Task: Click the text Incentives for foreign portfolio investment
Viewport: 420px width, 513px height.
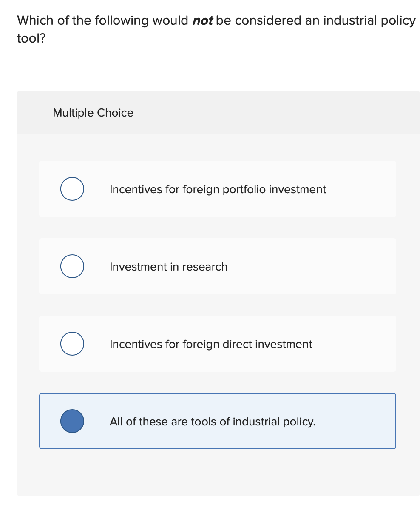Action: point(218,189)
